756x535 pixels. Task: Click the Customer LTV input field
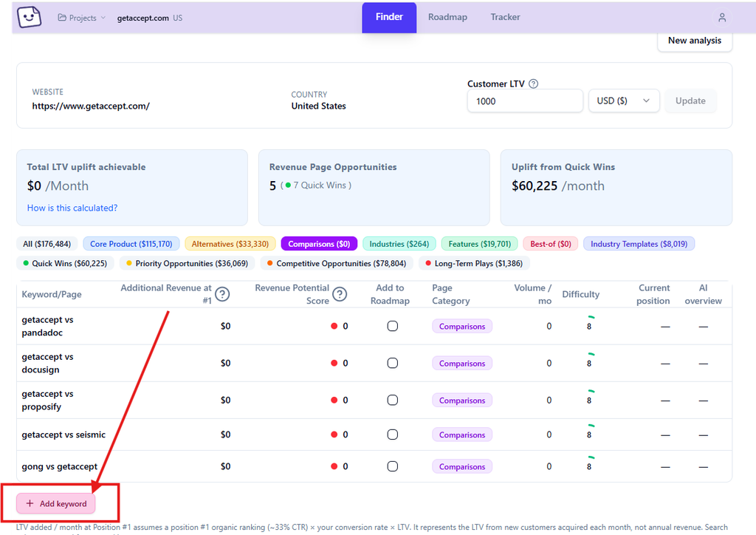point(525,100)
